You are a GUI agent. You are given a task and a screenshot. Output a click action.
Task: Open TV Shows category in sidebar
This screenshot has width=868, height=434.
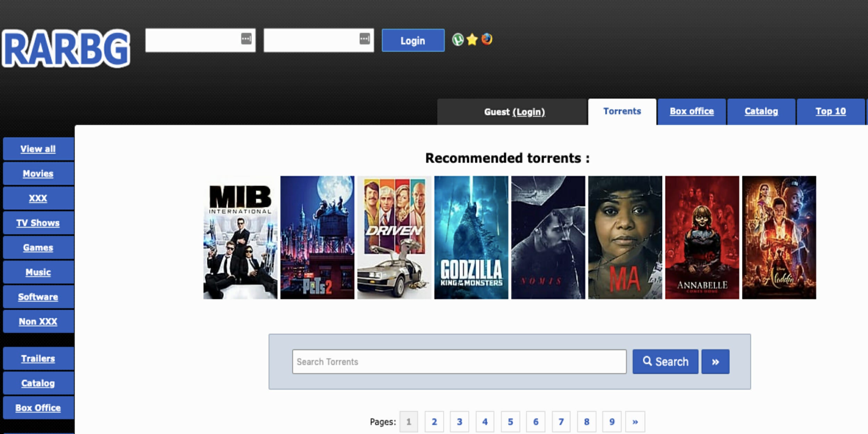point(38,223)
